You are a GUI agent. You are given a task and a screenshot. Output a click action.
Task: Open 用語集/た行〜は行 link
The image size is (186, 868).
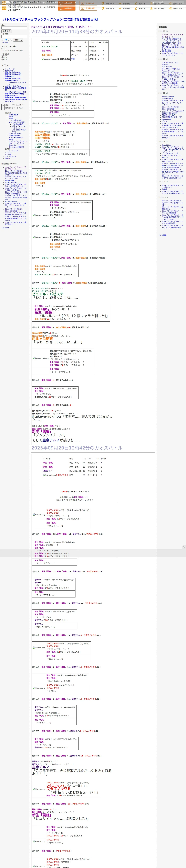coord(169,115)
